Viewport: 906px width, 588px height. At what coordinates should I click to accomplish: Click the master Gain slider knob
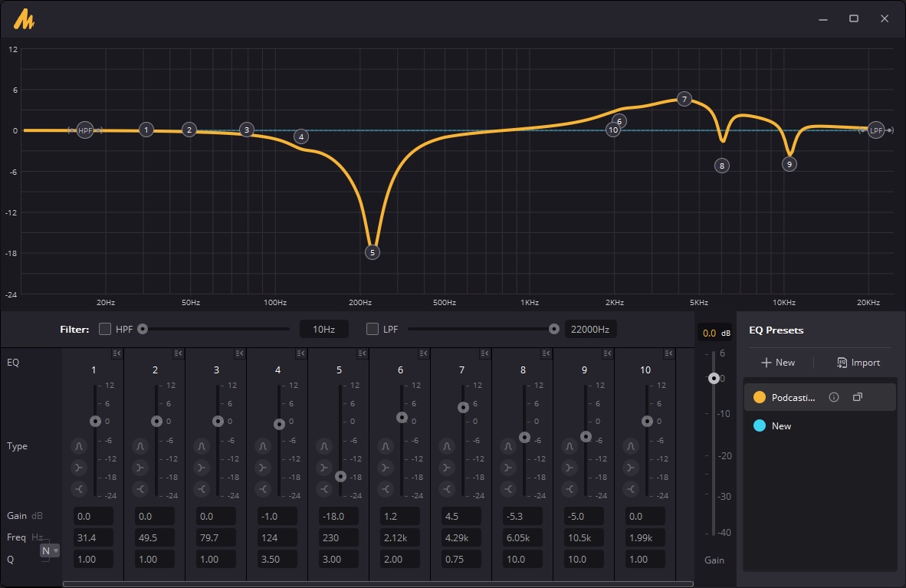tap(714, 378)
